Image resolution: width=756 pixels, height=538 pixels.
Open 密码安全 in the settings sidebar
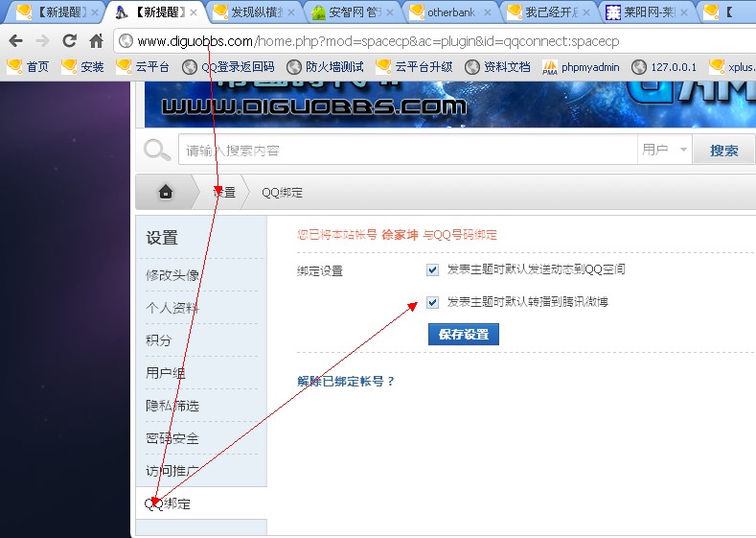coord(172,438)
